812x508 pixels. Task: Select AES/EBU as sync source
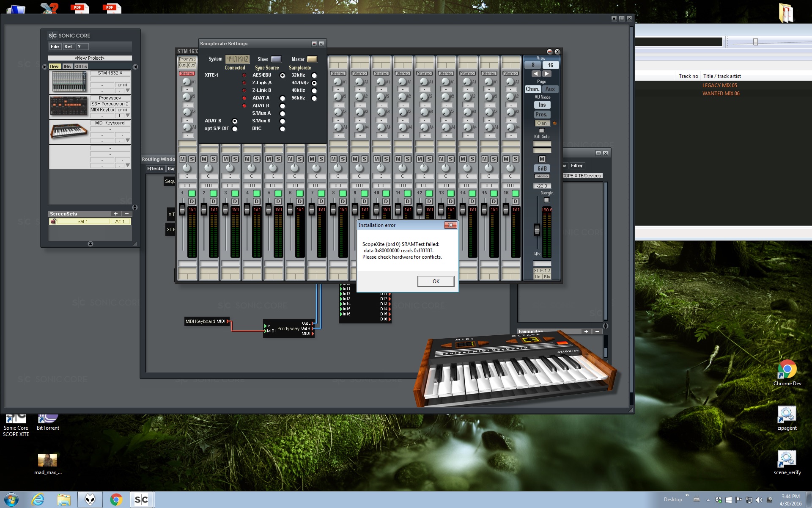click(x=283, y=75)
